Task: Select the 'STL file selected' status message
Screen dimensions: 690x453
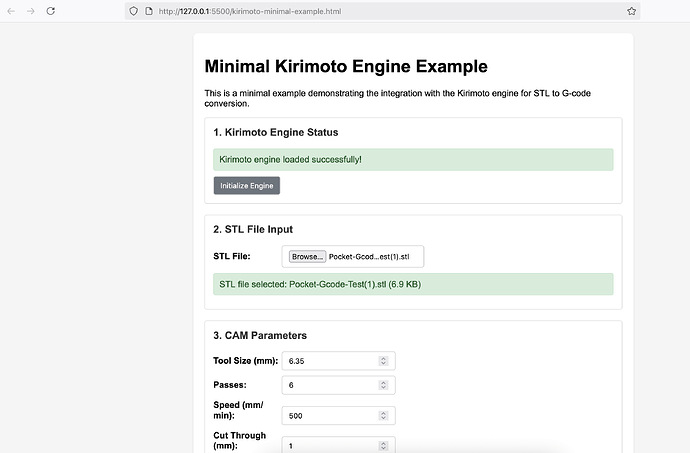Action: tap(413, 284)
